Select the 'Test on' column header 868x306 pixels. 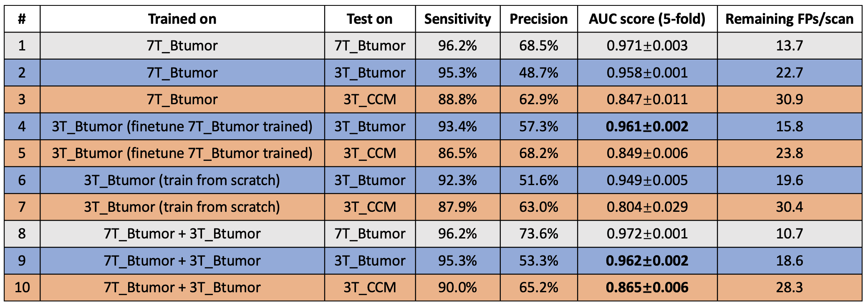pos(370,19)
